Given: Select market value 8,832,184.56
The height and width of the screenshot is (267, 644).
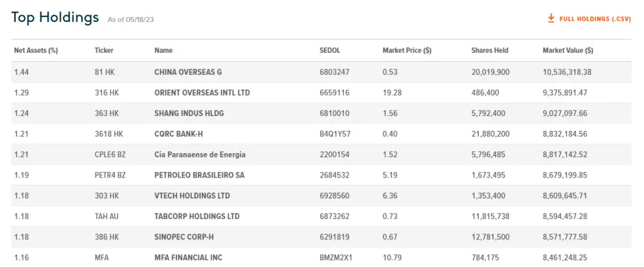Looking at the screenshot, I should pyautogui.click(x=565, y=133).
